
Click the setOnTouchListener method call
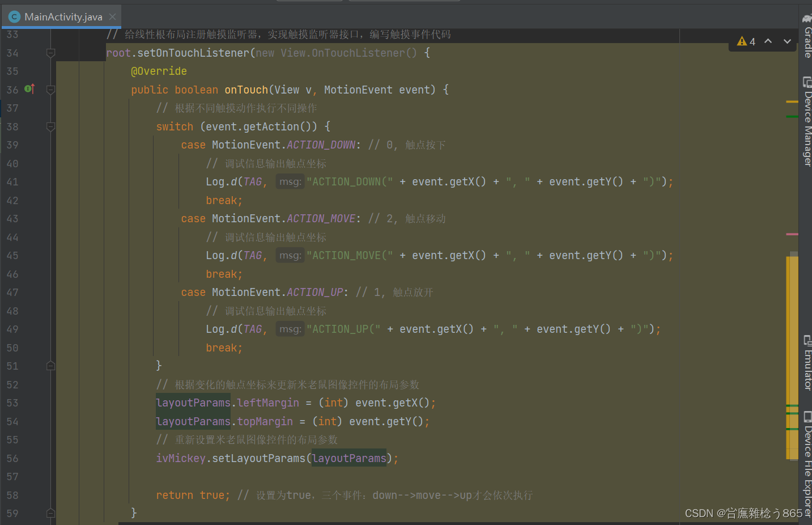tap(193, 53)
